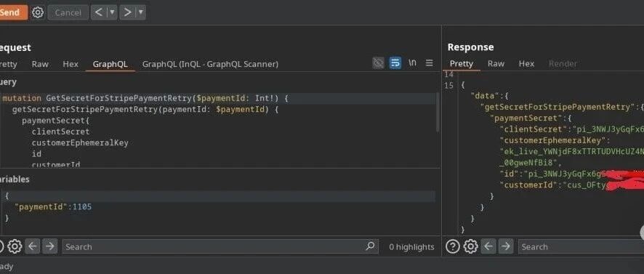Open back history dropdown arrow
This screenshot has height=274, width=644.
click(112, 12)
